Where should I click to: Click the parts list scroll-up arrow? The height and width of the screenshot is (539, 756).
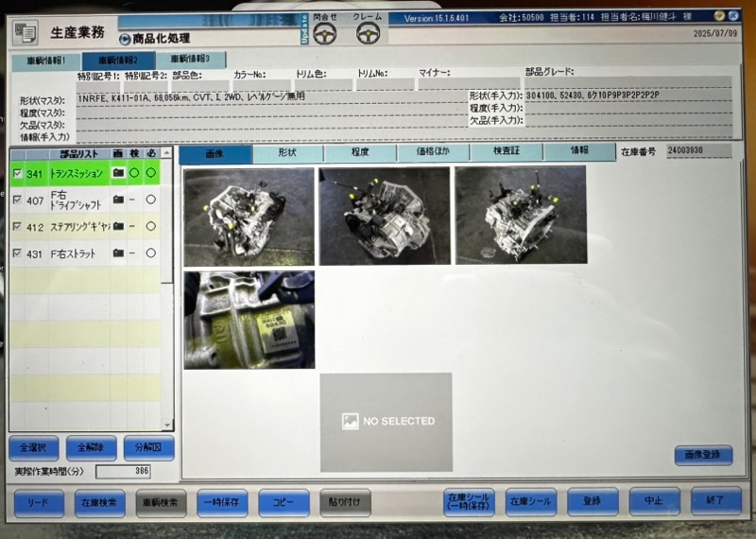167,152
